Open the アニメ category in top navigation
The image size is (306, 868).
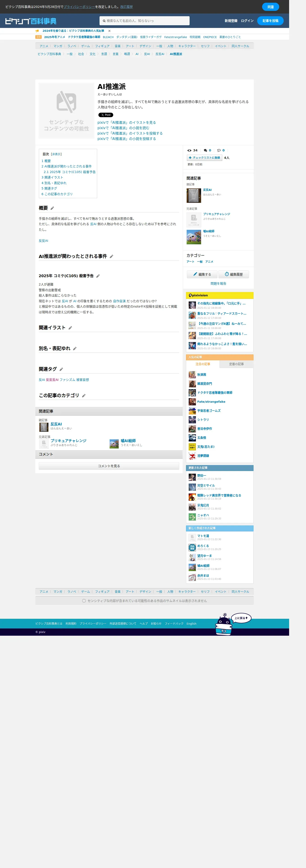click(x=44, y=46)
